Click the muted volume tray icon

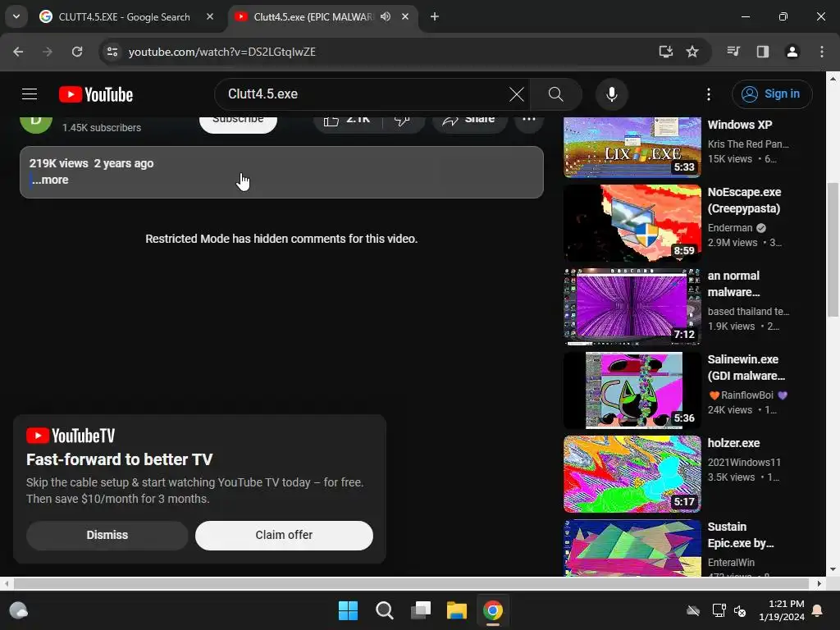pos(741,610)
